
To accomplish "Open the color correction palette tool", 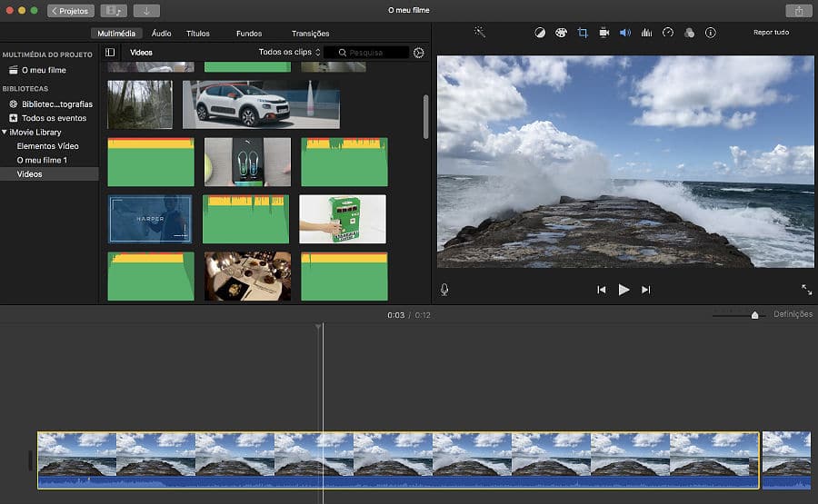I will [561, 33].
